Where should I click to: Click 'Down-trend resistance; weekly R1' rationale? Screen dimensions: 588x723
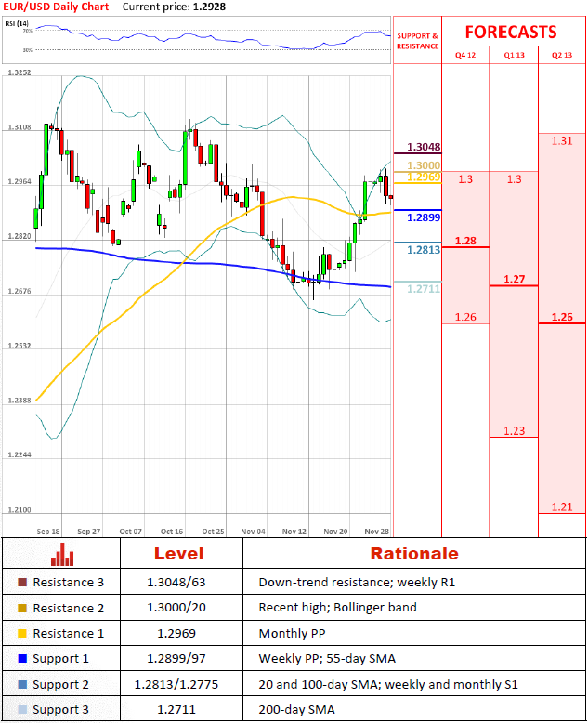[x=357, y=583]
